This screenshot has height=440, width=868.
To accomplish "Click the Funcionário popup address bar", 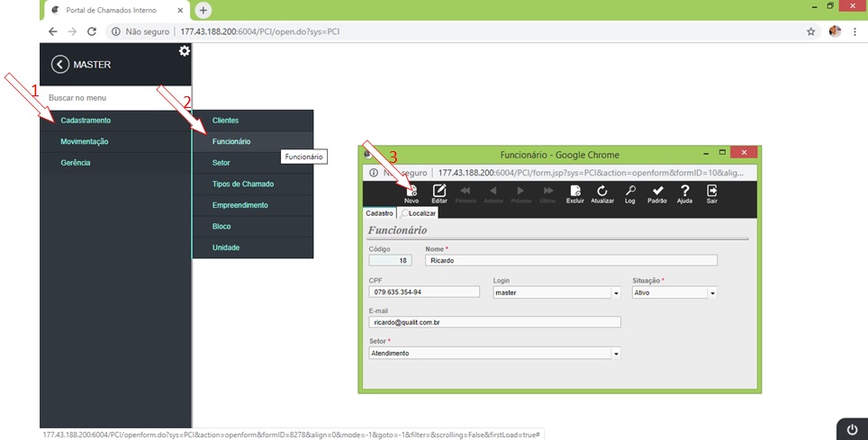I will click(x=560, y=173).
